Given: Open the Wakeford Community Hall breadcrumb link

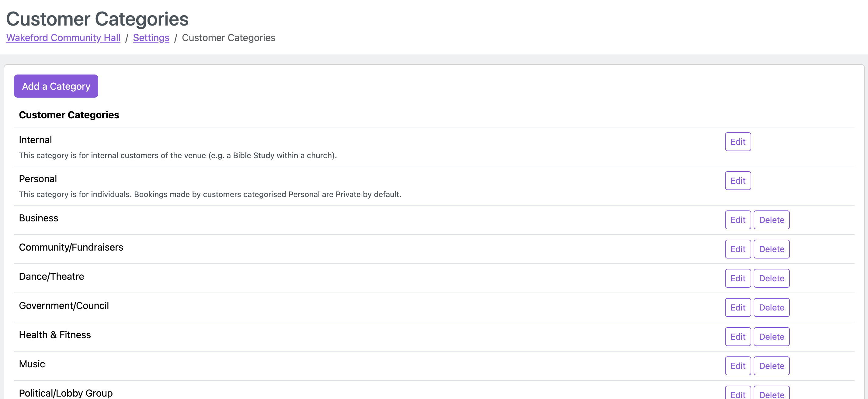Looking at the screenshot, I should pos(63,38).
